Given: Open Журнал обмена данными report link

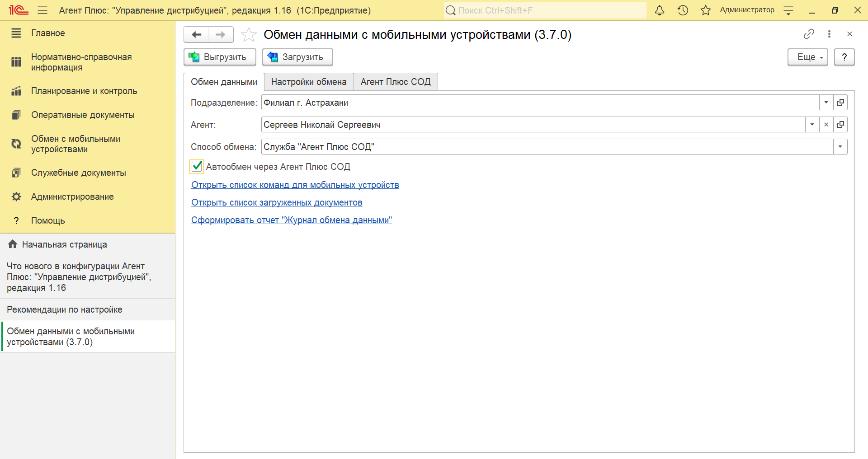Looking at the screenshot, I should click(292, 220).
